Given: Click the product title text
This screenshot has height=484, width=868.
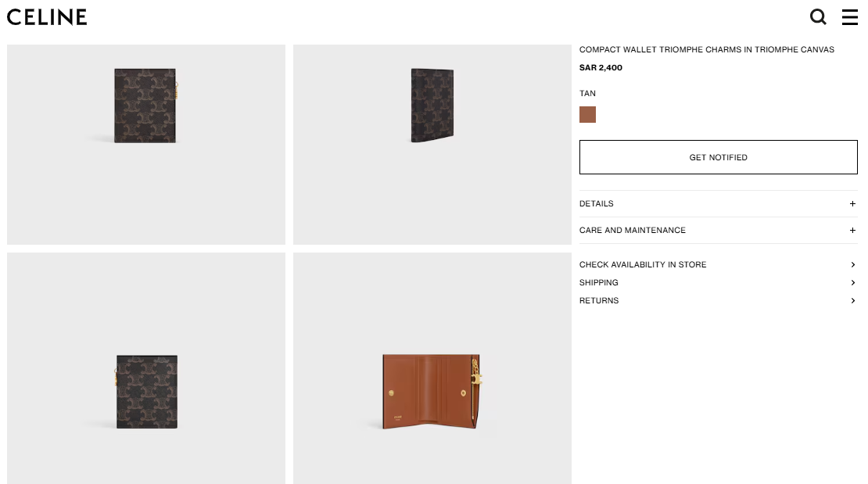Looking at the screenshot, I should click(x=706, y=50).
